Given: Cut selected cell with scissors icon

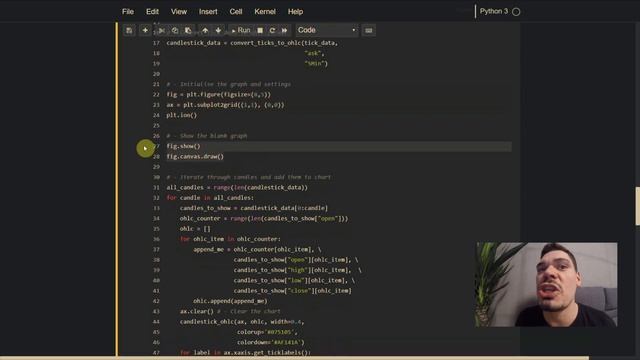Looking at the screenshot, I should 162,31.
